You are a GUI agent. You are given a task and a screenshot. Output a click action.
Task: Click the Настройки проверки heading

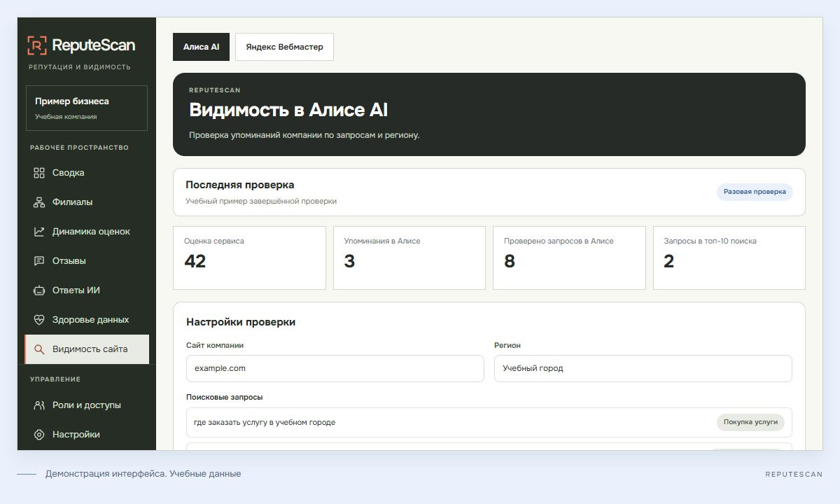[x=241, y=322]
